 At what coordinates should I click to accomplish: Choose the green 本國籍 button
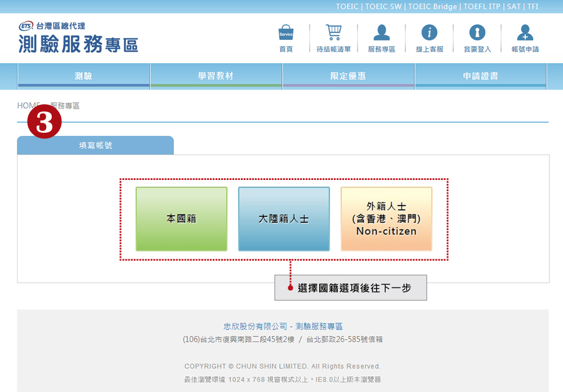[181, 219]
